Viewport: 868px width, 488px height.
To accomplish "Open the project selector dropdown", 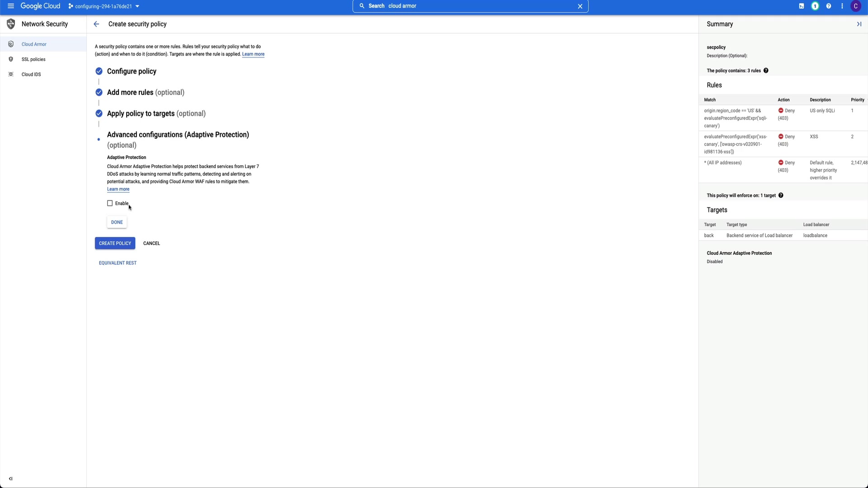I will (x=104, y=6).
